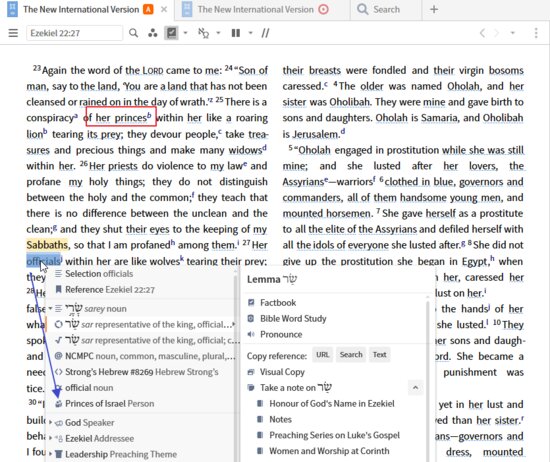Copy reference as URL
The image size is (550, 462).
click(322, 355)
